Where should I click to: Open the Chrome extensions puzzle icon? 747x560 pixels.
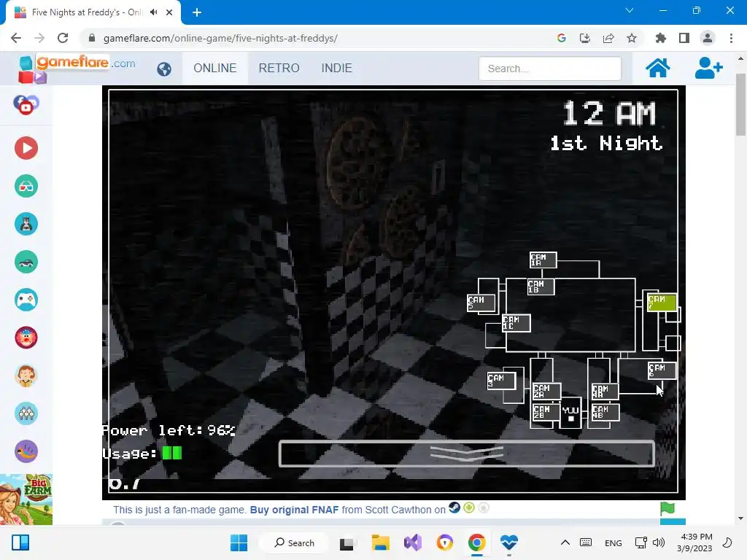pyautogui.click(x=660, y=38)
